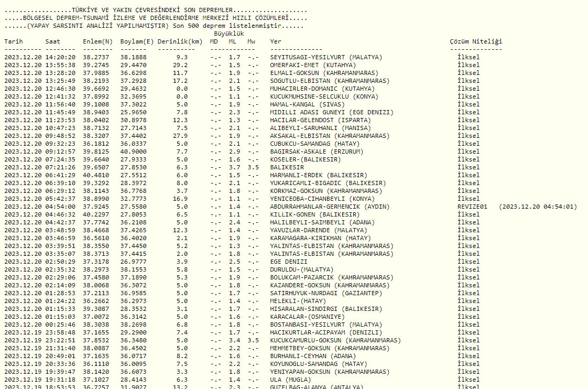The height and width of the screenshot is (389, 588).
Task: Select the MIDILLI ADASI GUNEYI (EGE DENIZI) row
Action: coord(332,112)
